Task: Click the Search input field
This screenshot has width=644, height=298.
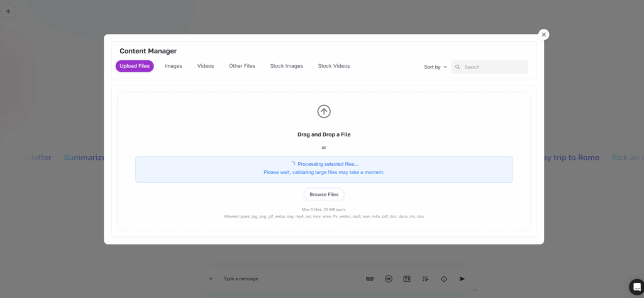Action: (494, 67)
